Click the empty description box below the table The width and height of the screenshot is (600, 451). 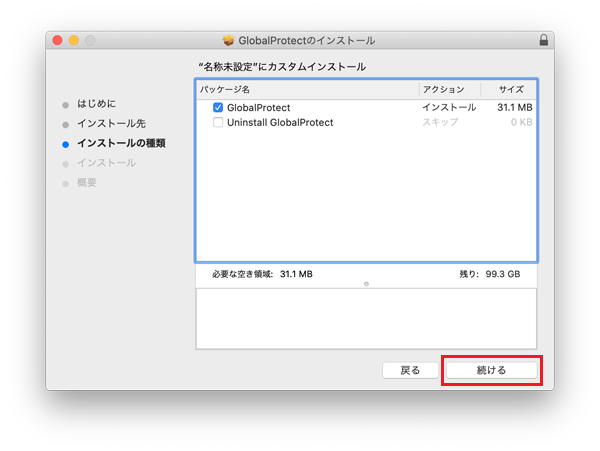[x=366, y=318]
